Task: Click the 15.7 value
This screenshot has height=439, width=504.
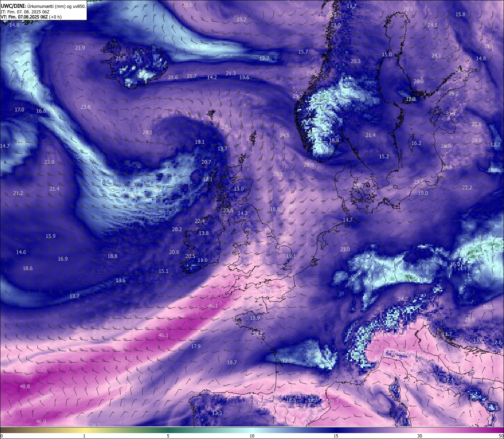Action: tap(303, 52)
